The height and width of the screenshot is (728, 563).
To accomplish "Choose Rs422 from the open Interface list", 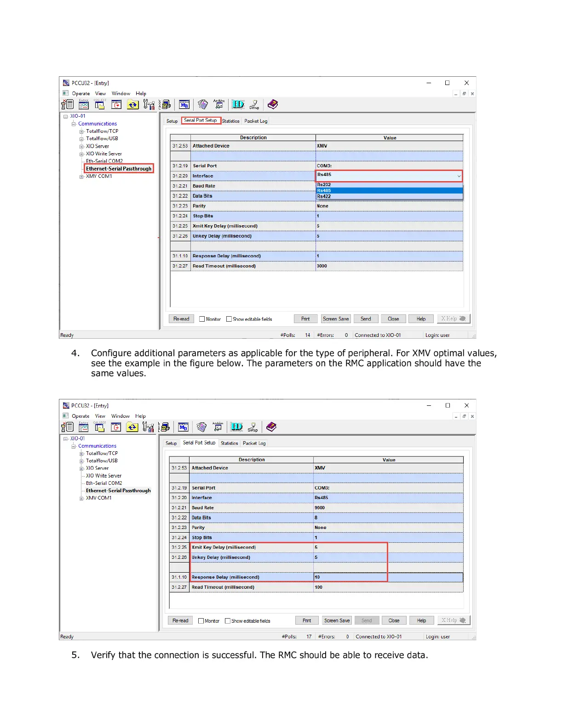I will click(x=389, y=196).
